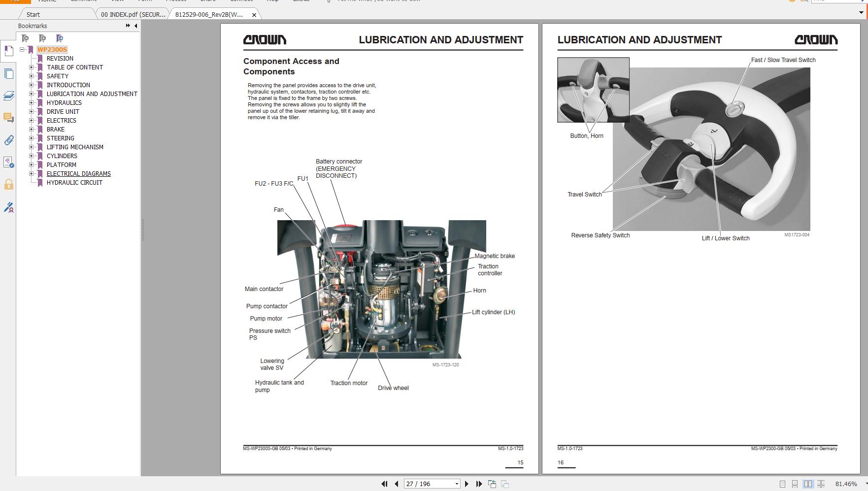Image resolution: width=868 pixels, height=491 pixels.
Task: Select the 812529-006_Rev2B document tab
Action: [x=209, y=14]
